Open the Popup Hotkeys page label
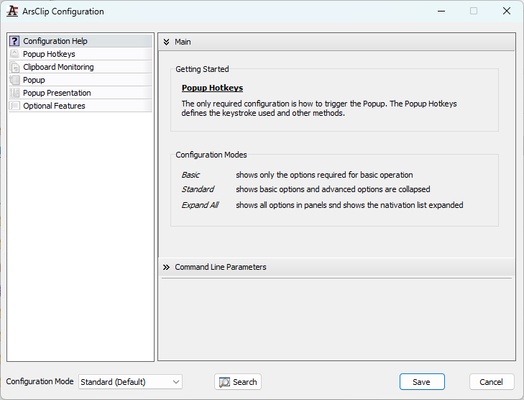524x400 pixels. pos(49,54)
